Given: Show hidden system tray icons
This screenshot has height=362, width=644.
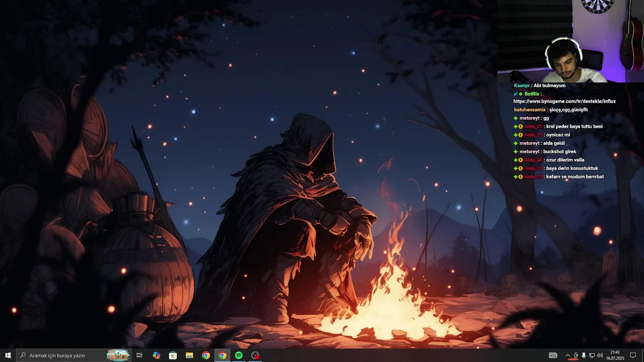Looking at the screenshot, I should pyautogui.click(x=568, y=355).
